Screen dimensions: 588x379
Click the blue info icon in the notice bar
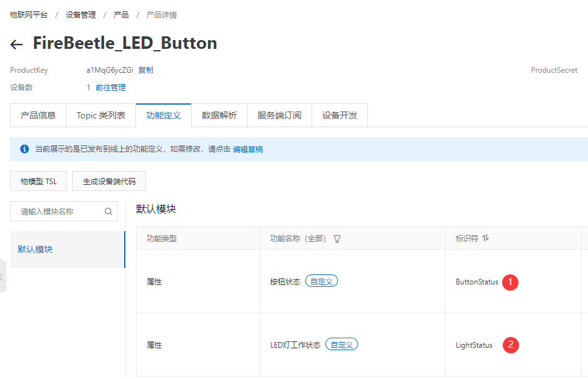pyautogui.click(x=24, y=149)
